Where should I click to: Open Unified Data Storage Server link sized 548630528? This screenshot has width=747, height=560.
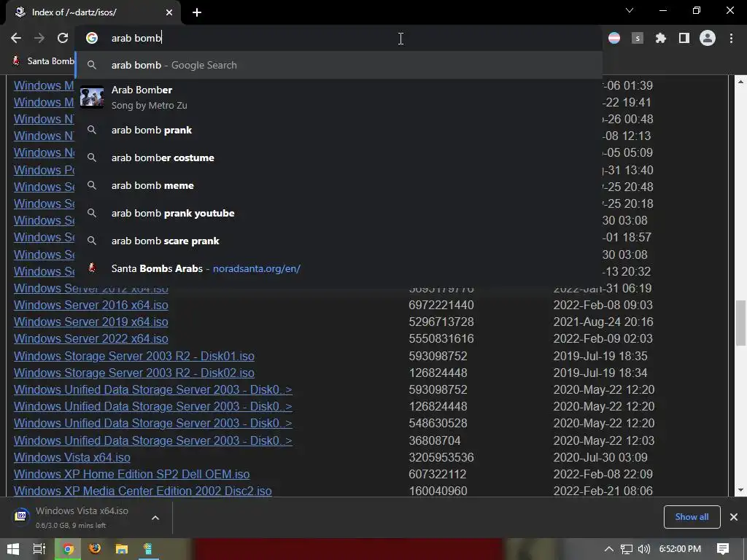point(153,424)
